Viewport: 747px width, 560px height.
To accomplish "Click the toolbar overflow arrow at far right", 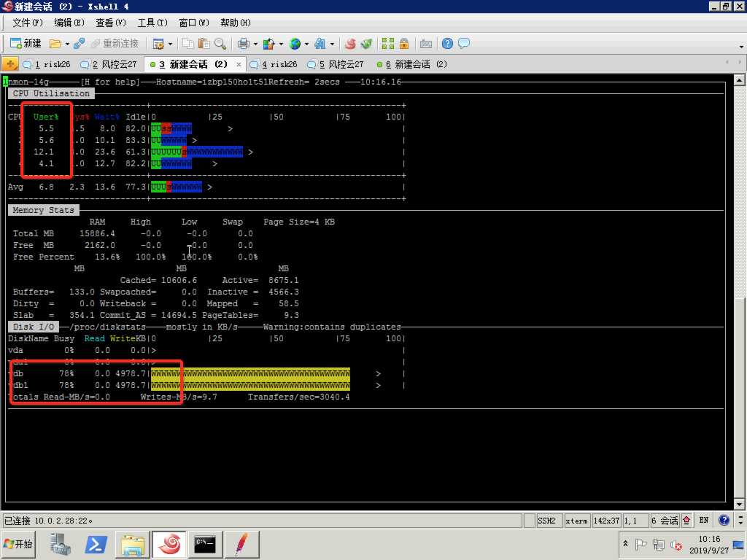I will (x=741, y=47).
